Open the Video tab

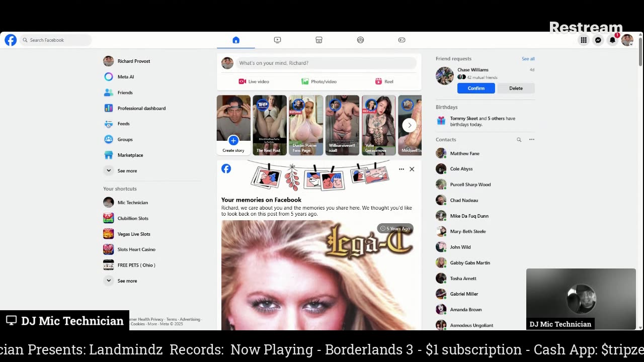pos(277,40)
